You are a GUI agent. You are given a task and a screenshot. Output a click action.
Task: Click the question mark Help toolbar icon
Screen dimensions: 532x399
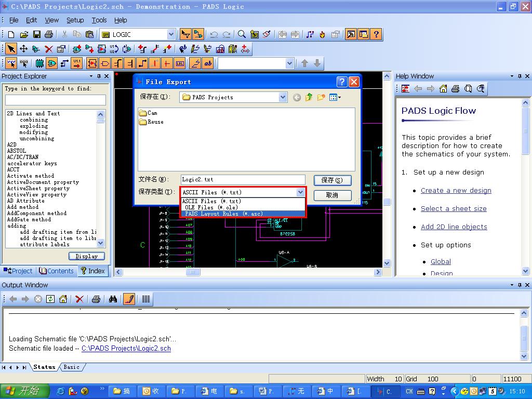376,34
